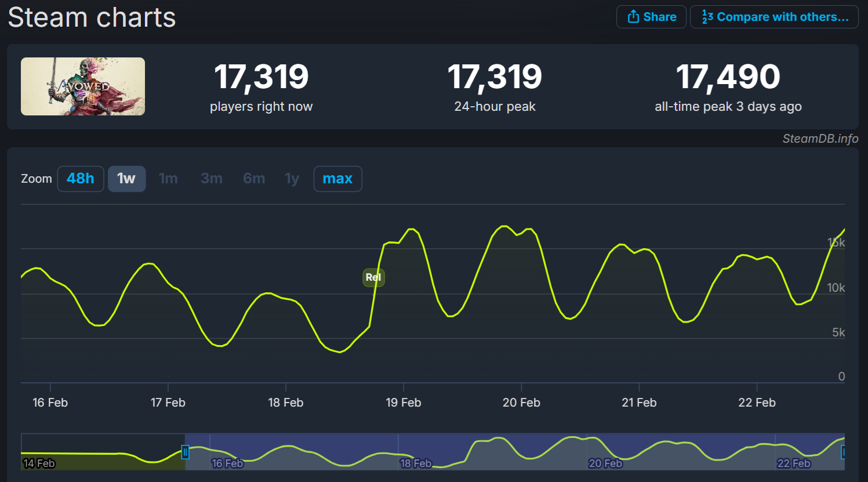
Task: Click the 21 Feb axis label
Action: (x=639, y=403)
